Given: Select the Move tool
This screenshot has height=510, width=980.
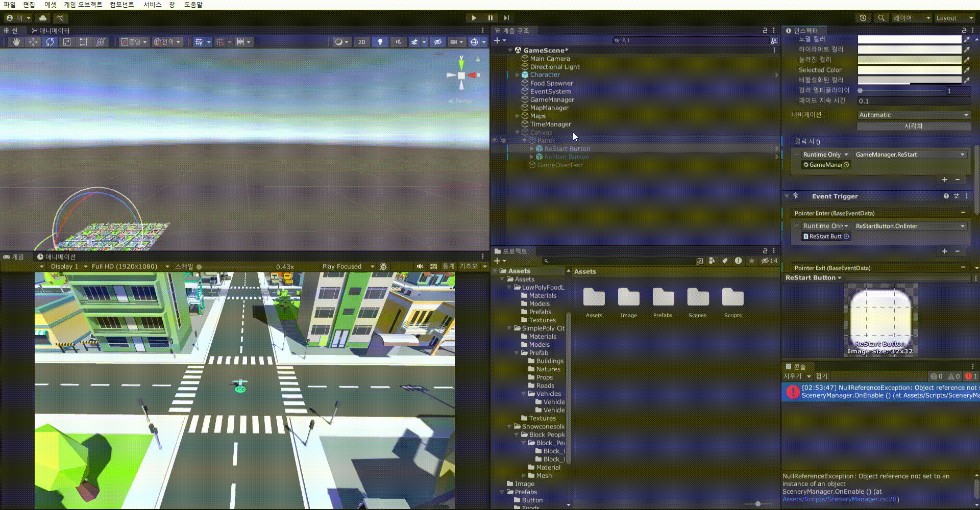Looking at the screenshot, I should point(33,42).
